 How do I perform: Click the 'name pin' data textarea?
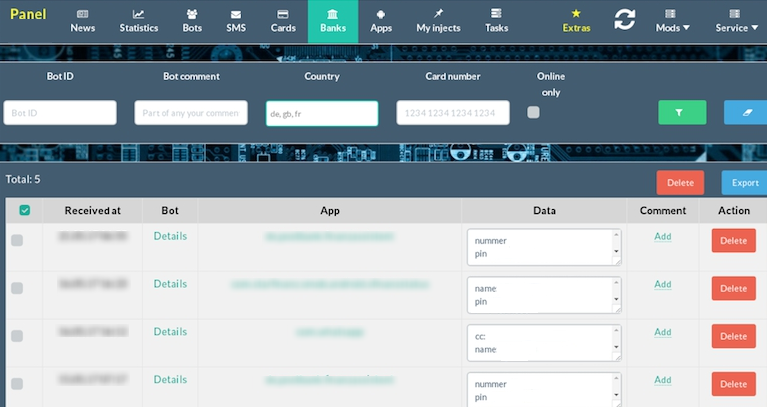coord(544,295)
